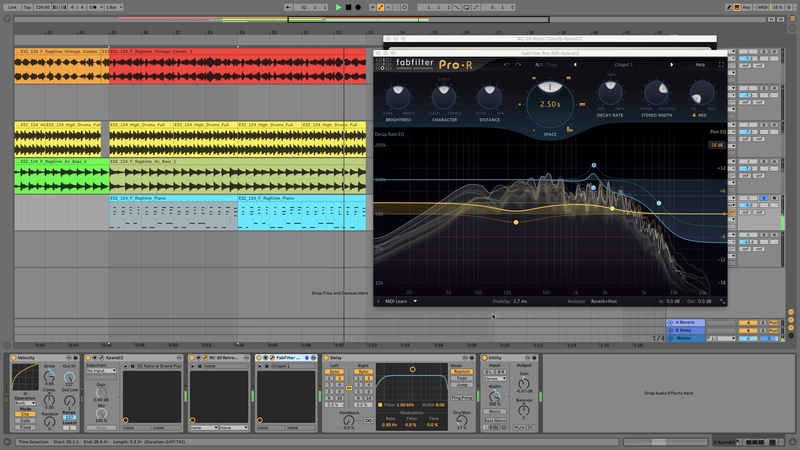Screen dimensions: 800x450
Task: Open Pro-R Help menu
Action: click(x=700, y=65)
